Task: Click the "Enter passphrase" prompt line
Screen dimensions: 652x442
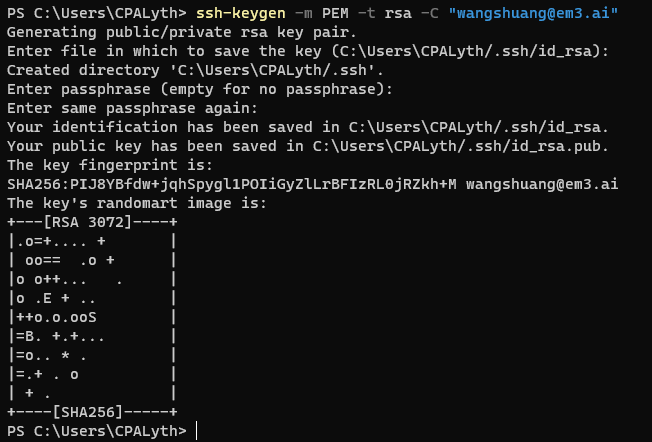Action: pos(200,89)
